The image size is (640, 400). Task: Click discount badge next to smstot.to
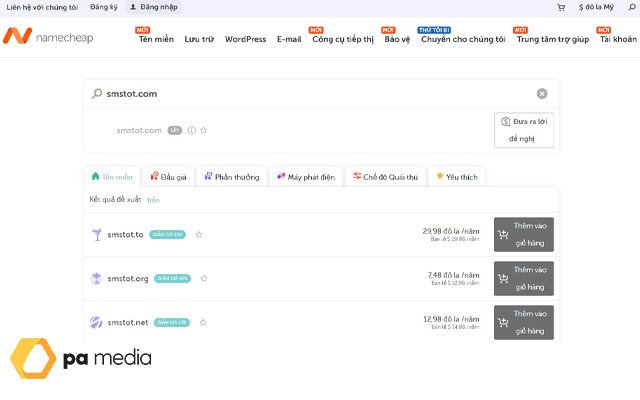(x=167, y=235)
